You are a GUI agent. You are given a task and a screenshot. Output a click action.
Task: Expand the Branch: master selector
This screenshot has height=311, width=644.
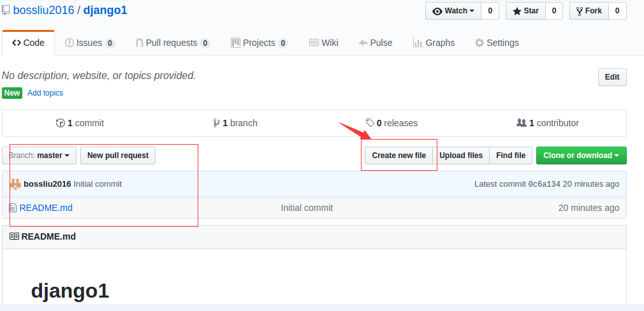coord(40,155)
